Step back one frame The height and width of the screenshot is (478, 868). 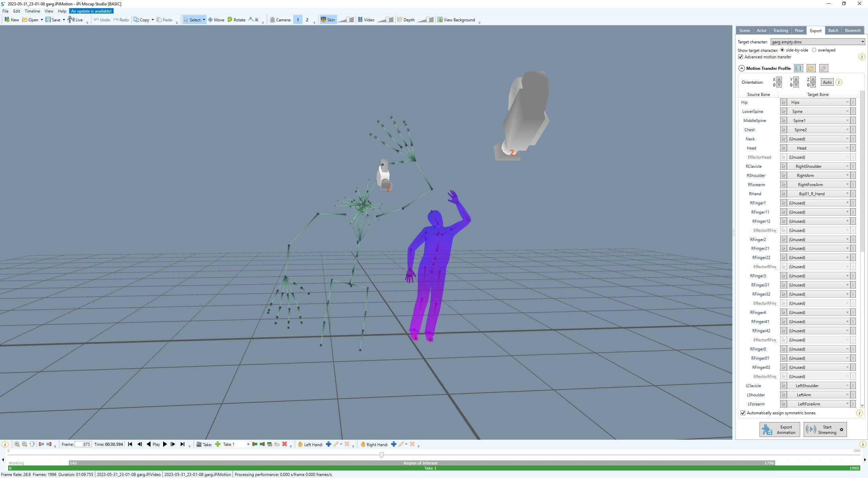139,444
